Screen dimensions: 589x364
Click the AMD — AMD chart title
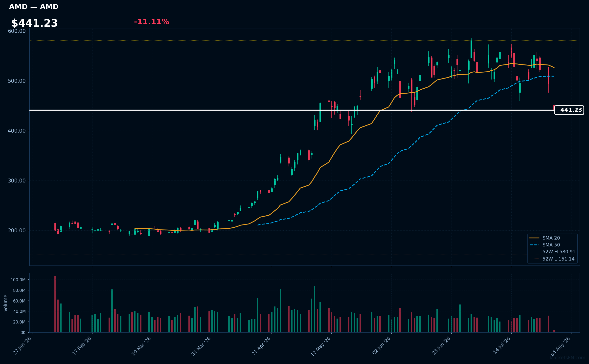pyautogui.click(x=34, y=7)
